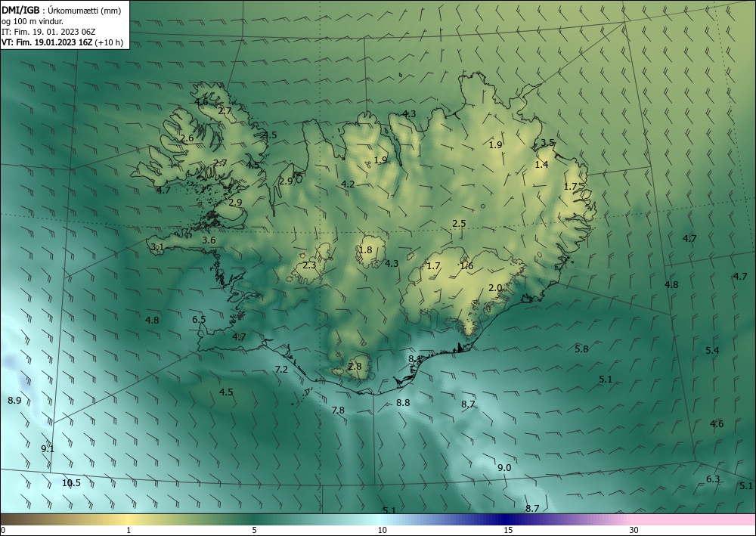Click the 2.8 value on the southern glacier
This screenshot has width=756, height=536.
click(x=355, y=366)
